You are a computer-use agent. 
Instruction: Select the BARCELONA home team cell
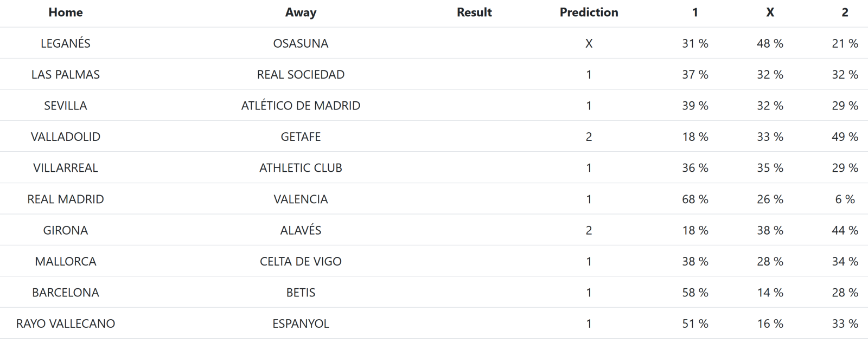[x=66, y=293]
